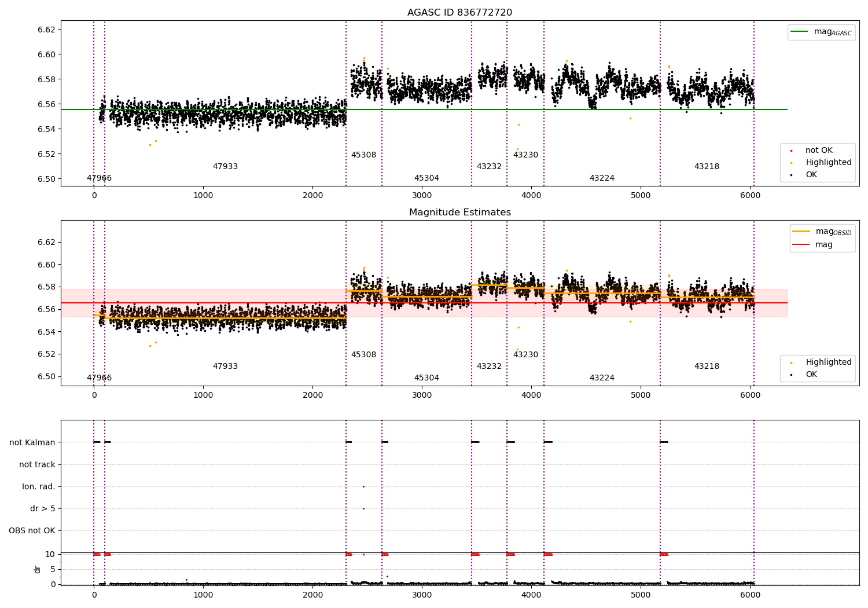Viewport: 868px width, 608px height.
Task: Click green line sample in mag AGASC legend
Action: (x=799, y=32)
